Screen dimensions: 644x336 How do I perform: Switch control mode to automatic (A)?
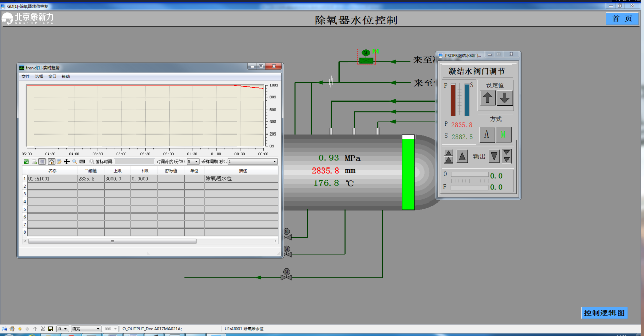(487, 134)
